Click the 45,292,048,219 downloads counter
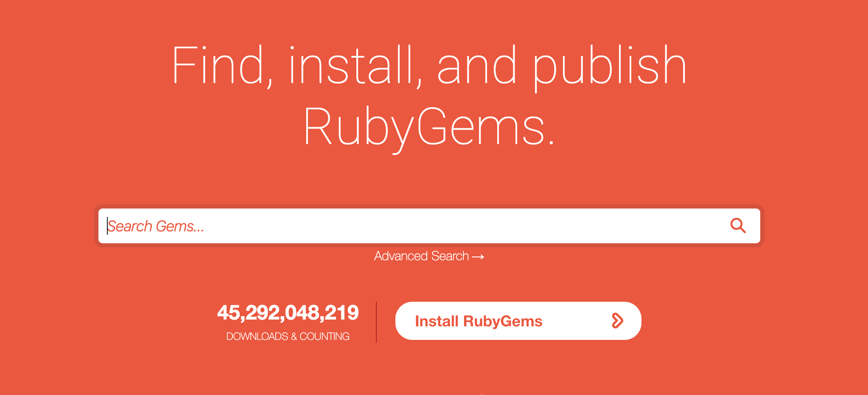This screenshot has width=868, height=395. pyautogui.click(x=288, y=313)
